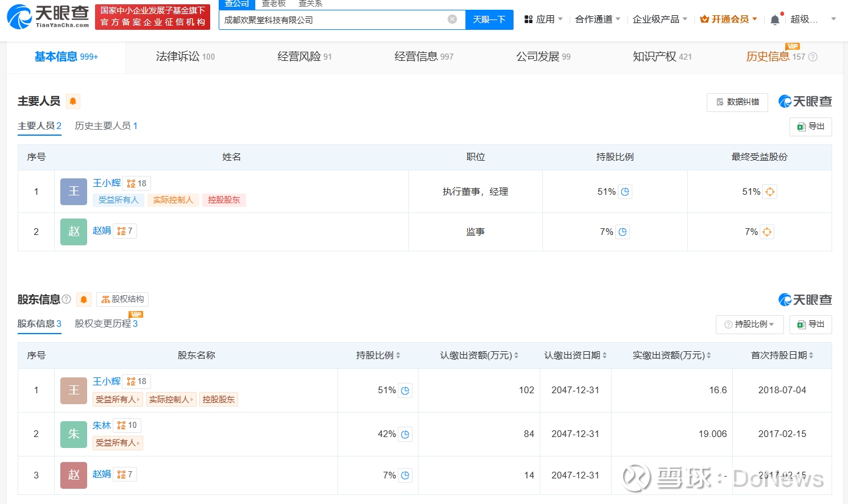Open 王小辉's relation graph badge 18 in shareholders
The width and height of the screenshot is (848, 504).
(136, 382)
